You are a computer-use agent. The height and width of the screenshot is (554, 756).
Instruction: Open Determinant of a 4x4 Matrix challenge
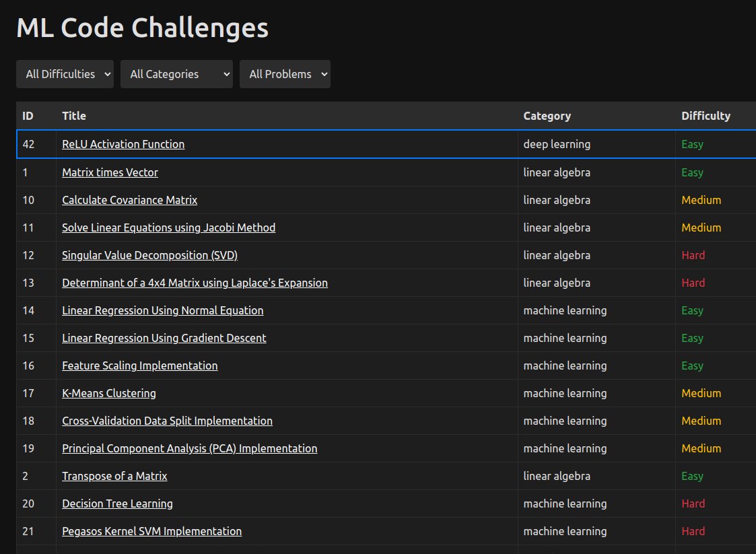point(194,283)
